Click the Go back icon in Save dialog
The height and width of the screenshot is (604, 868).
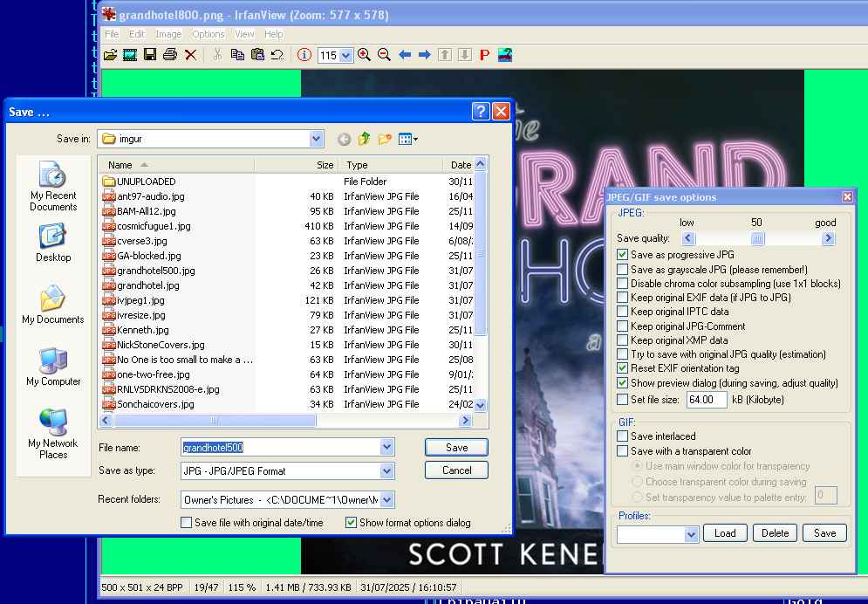[x=344, y=139]
